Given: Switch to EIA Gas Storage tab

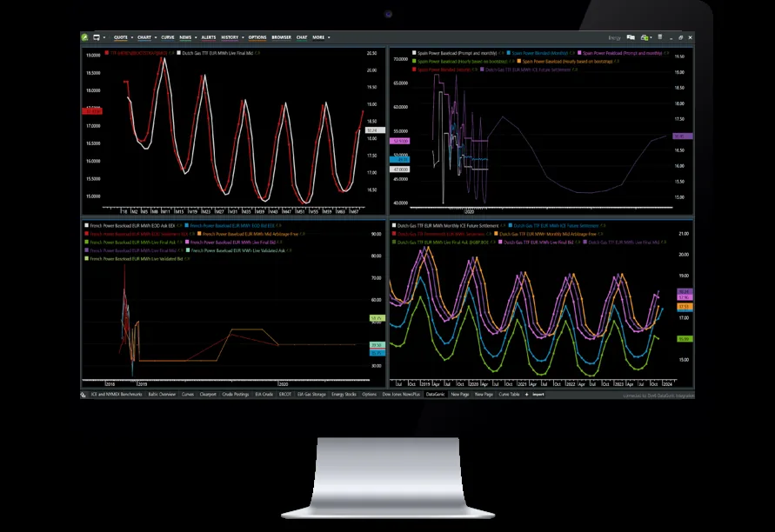Looking at the screenshot, I should tap(312, 394).
